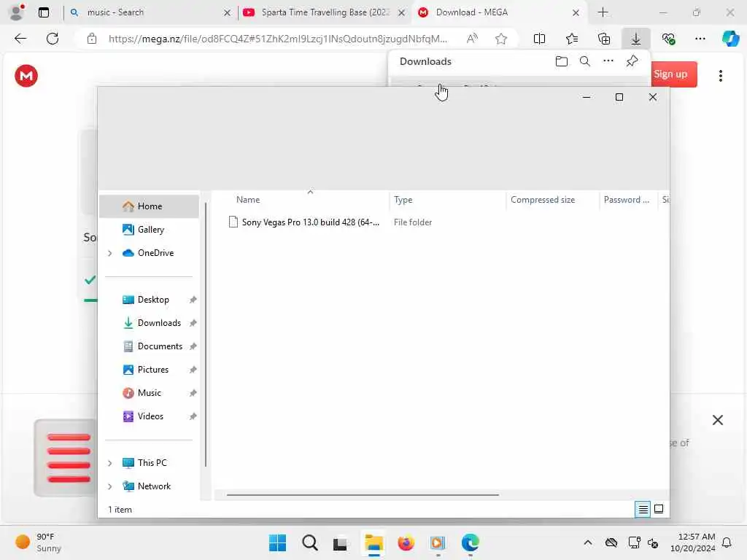Open Firefox from the taskbar
747x560 pixels.
406,542
